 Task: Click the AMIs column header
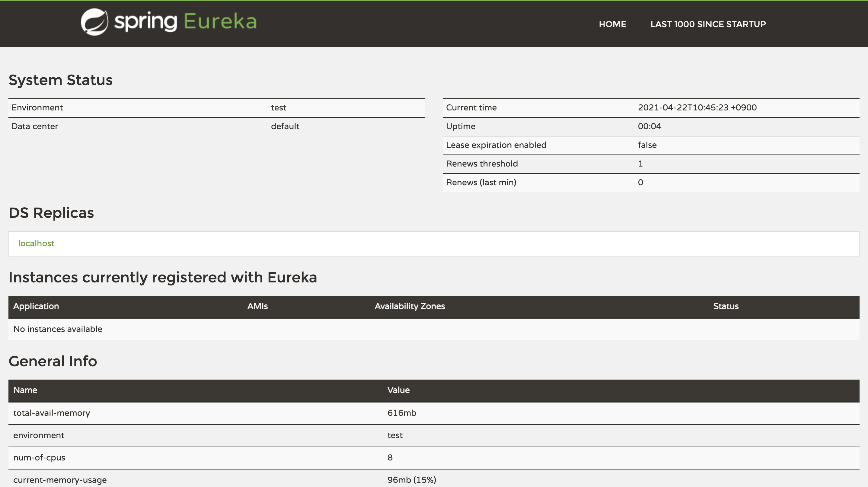coord(257,307)
